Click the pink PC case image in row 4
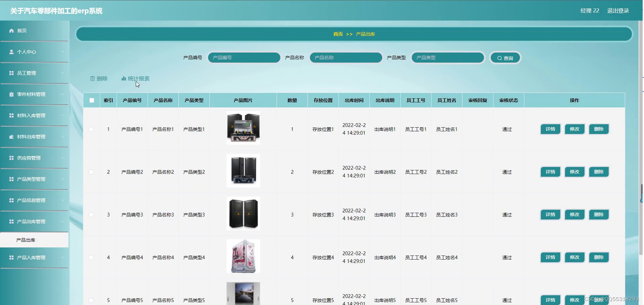644x305 pixels. point(243,256)
